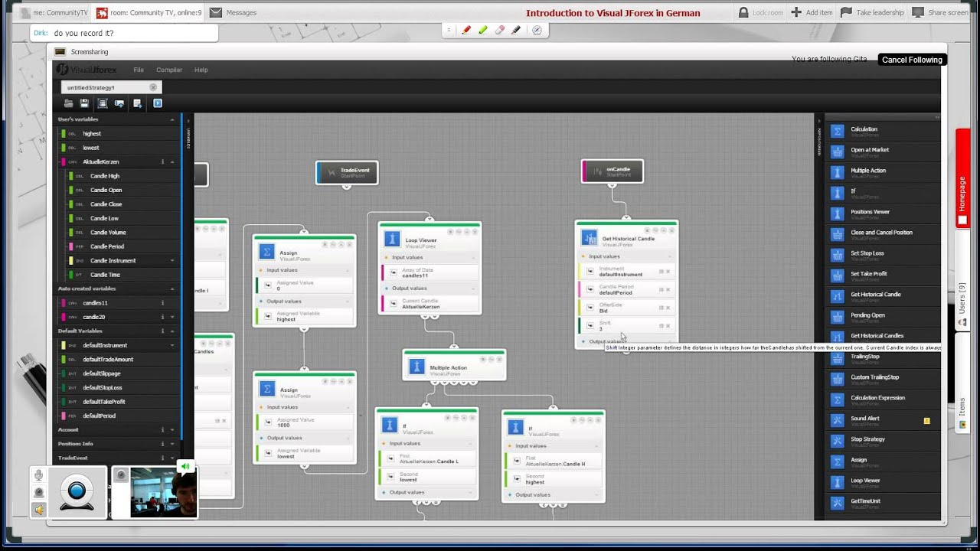Add Sound Alert block
Viewport: 980px width, 551px height.
(883, 420)
